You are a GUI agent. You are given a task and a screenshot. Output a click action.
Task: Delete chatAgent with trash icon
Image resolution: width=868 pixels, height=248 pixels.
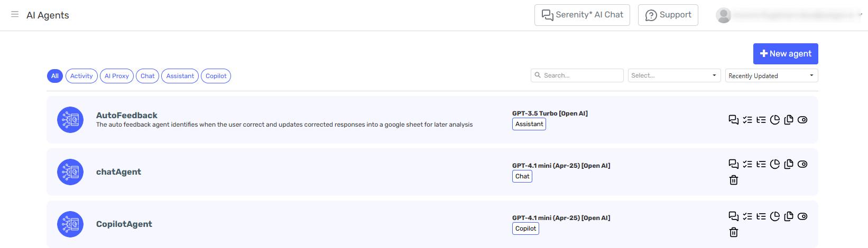click(x=734, y=180)
